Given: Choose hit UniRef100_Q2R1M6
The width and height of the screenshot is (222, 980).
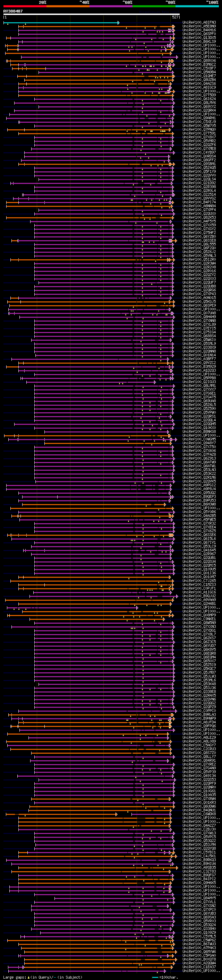Looking at the screenshot, I should 199,477.
